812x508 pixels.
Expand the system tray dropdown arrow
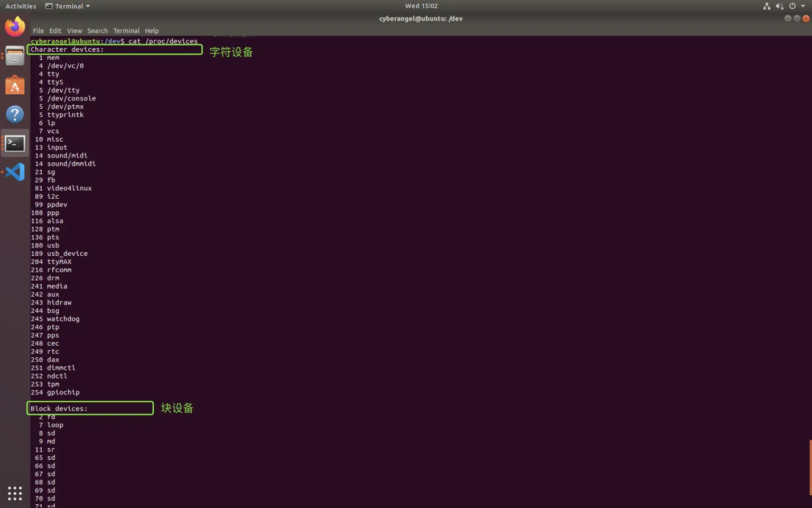803,6
